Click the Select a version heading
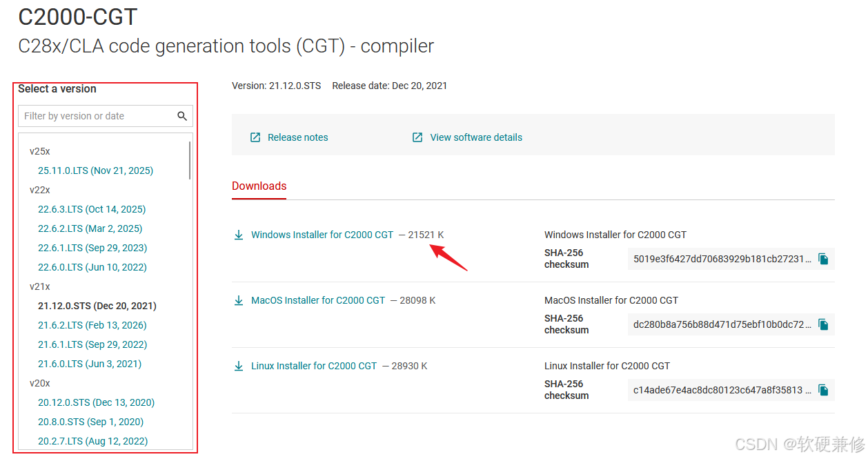 pos(57,88)
